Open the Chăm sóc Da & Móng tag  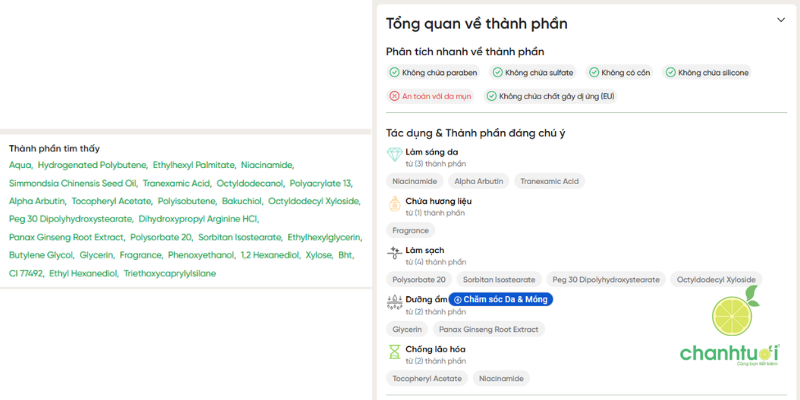pyautogui.click(x=501, y=299)
